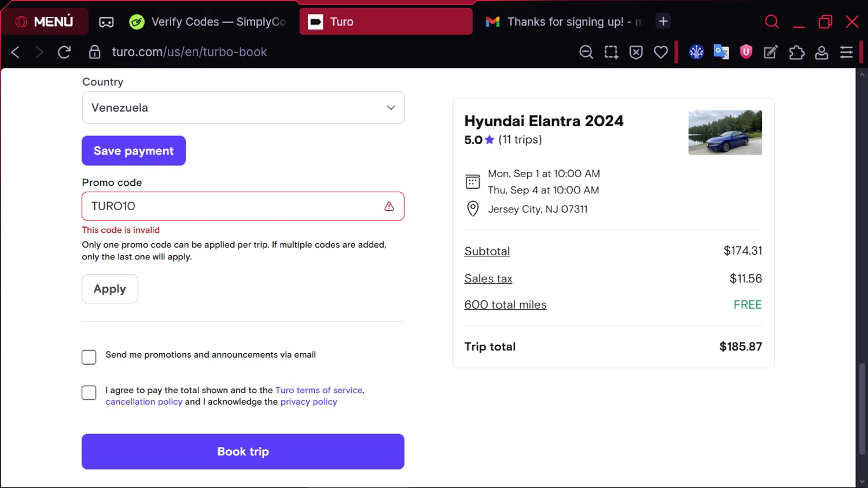Image resolution: width=868 pixels, height=488 pixels.
Task: Click 'Mon, Sep 1 at 10:00 AM' text
Action: (x=544, y=174)
